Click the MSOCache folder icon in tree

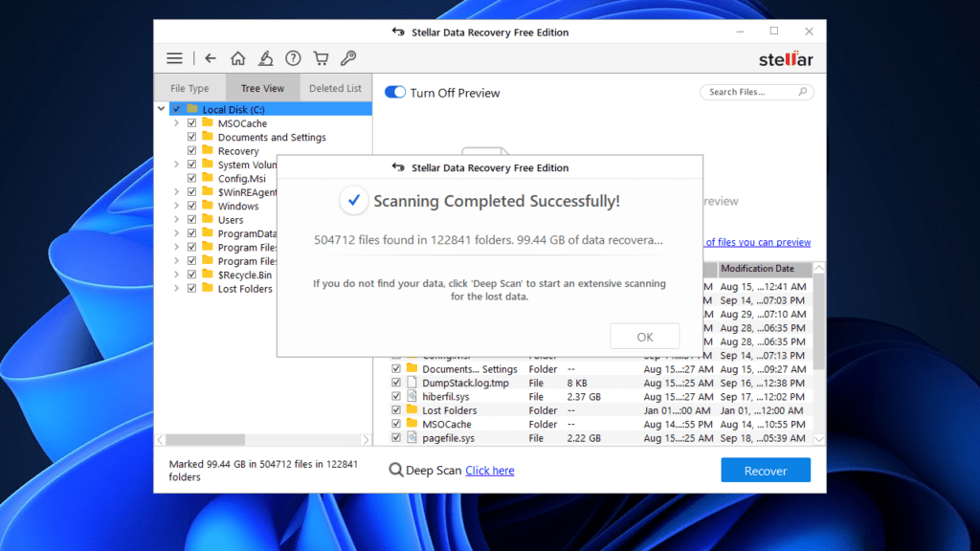click(208, 123)
